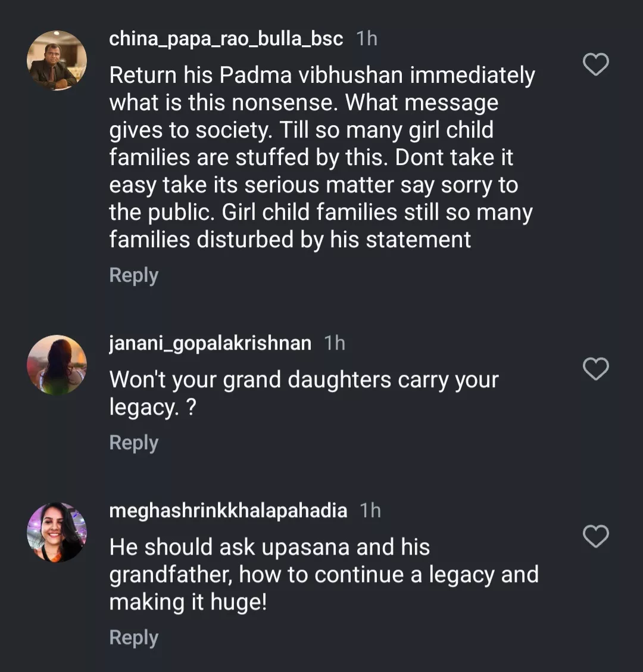
Task: Click the words 'families disturbed by his statement'
Action: 290,240
